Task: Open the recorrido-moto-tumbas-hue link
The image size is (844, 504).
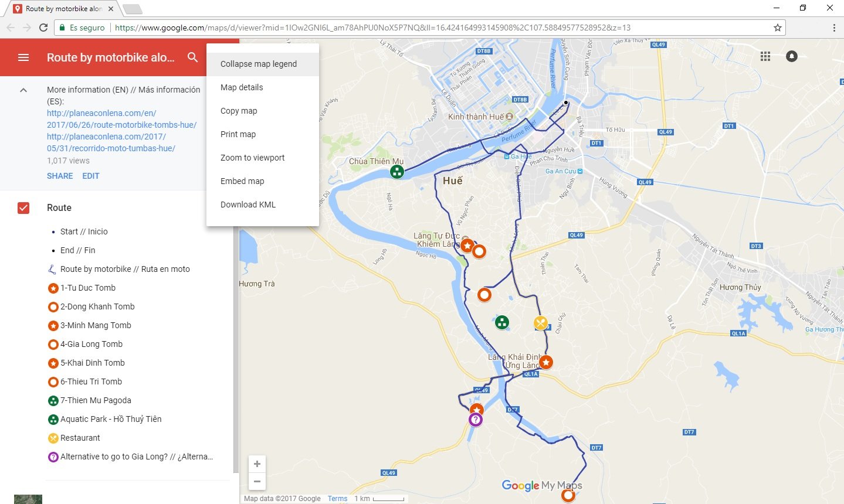Action: pos(111,142)
